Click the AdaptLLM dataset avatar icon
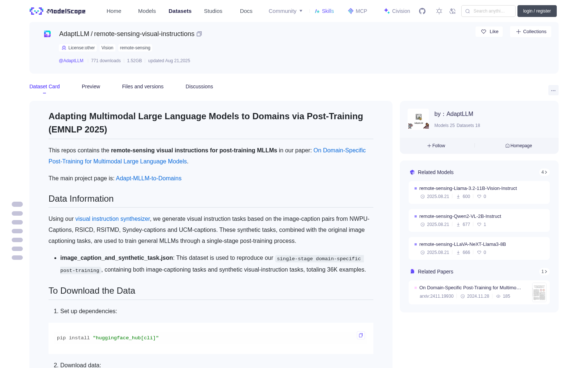This screenshot has height=368, width=588. (x=47, y=34)
